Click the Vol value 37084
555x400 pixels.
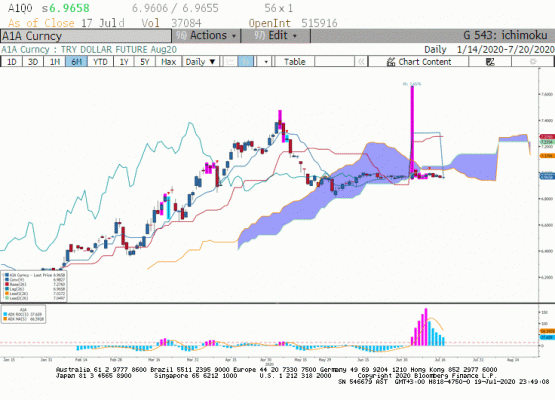point(186,23)
